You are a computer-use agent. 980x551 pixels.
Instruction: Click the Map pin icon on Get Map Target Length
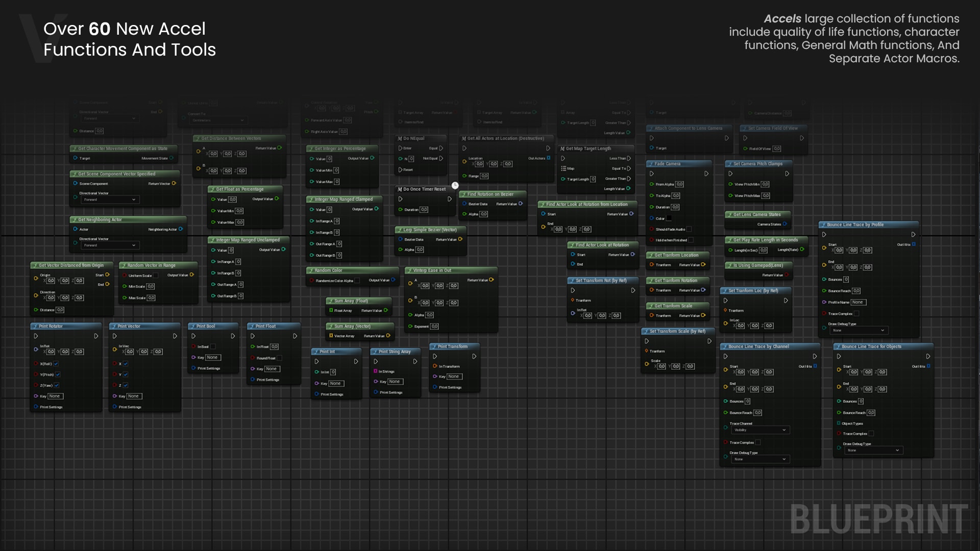563,167
